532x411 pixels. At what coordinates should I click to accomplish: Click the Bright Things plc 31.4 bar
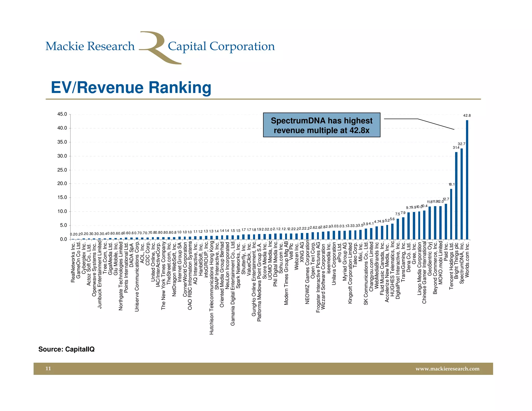click(x=456, y=195)
